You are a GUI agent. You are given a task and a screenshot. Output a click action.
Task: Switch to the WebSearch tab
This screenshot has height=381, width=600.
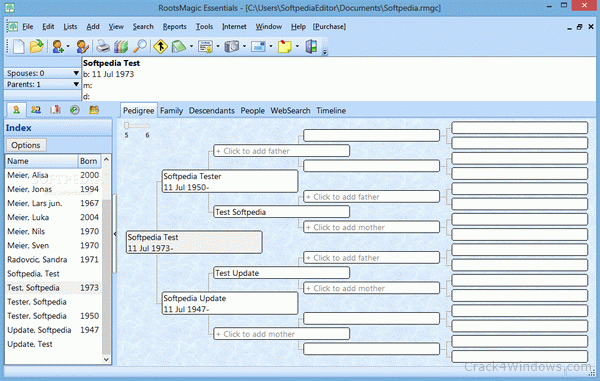pyautogui.click(x=290, y=111)
